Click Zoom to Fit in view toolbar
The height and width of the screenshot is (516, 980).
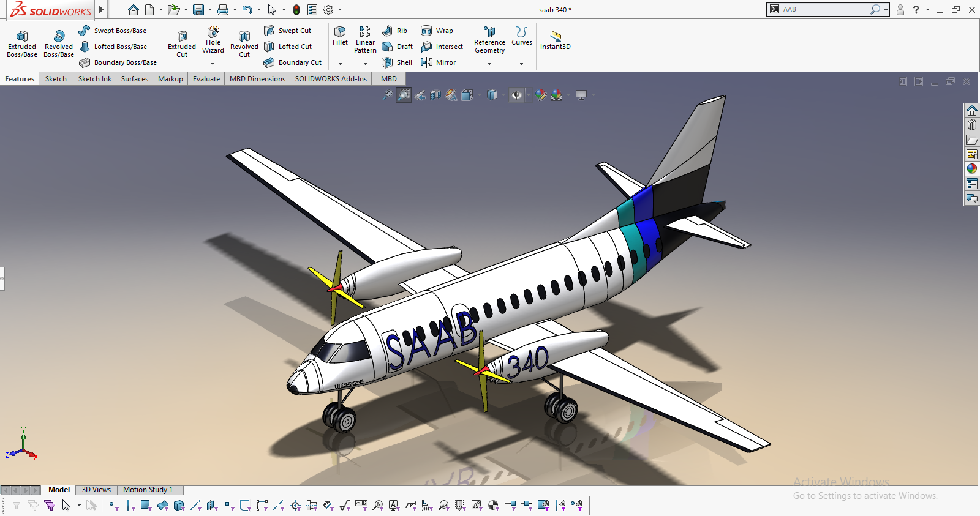click(388, 95)
